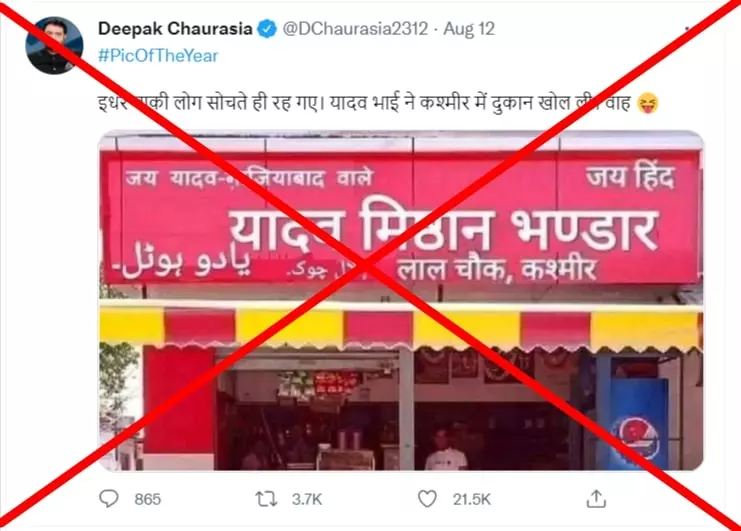Screen dimensions: 741x531
Task: View the 21.5K likes count
Action: [x=472, y=499]
